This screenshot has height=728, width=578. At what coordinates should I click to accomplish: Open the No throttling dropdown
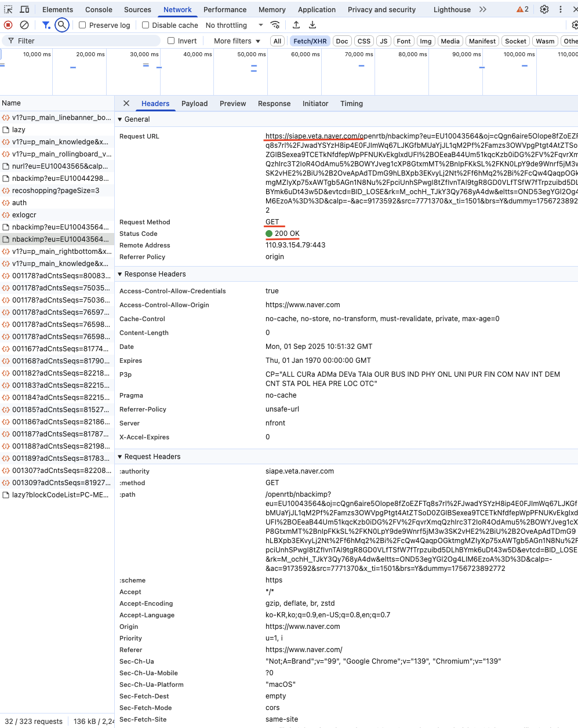pos(234,25)
